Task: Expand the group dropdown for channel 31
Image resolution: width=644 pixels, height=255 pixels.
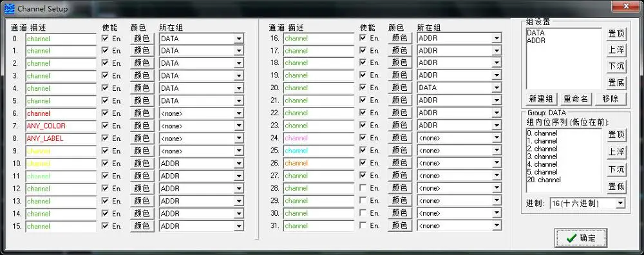Action: (x=497, y=226)
